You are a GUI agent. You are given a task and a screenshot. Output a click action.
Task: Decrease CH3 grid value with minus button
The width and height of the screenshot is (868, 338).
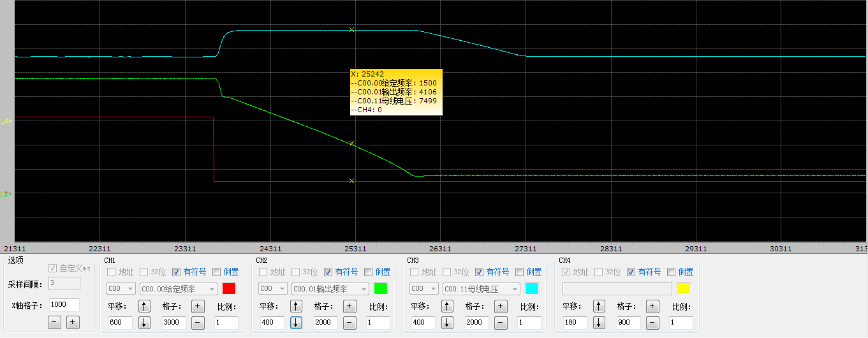click(x=501, y=322)
